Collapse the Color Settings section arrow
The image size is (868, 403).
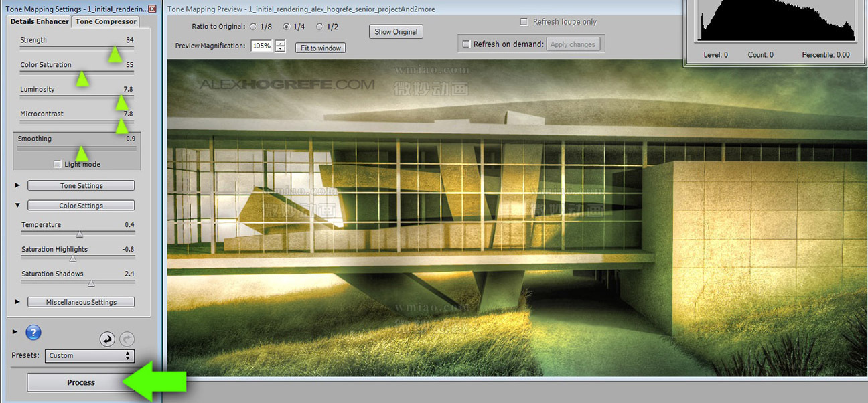17,206
